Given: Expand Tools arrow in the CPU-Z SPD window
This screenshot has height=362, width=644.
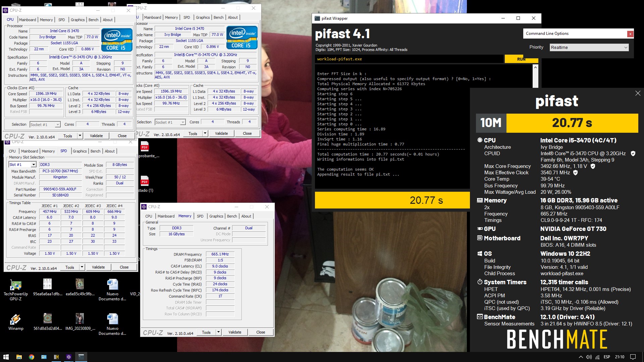Looking at the screenshot, I should [x=82, y=267].
